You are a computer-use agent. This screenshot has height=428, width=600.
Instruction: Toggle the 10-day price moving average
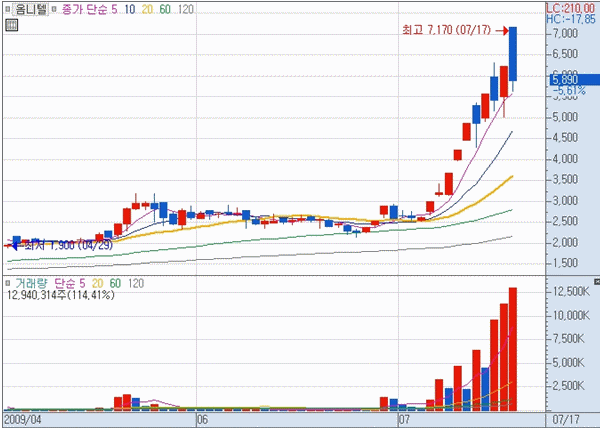(x=132, y=9)
